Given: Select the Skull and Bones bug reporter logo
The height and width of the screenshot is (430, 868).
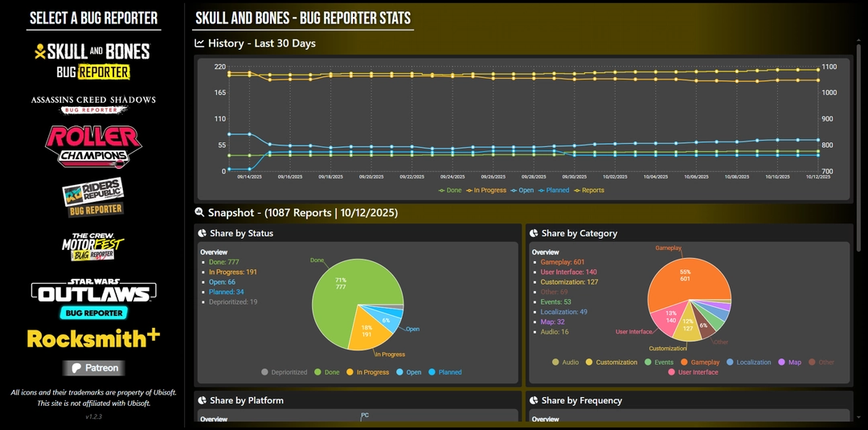Looking at the screenshot, I should pyautogui.click(x=92, y=61).
